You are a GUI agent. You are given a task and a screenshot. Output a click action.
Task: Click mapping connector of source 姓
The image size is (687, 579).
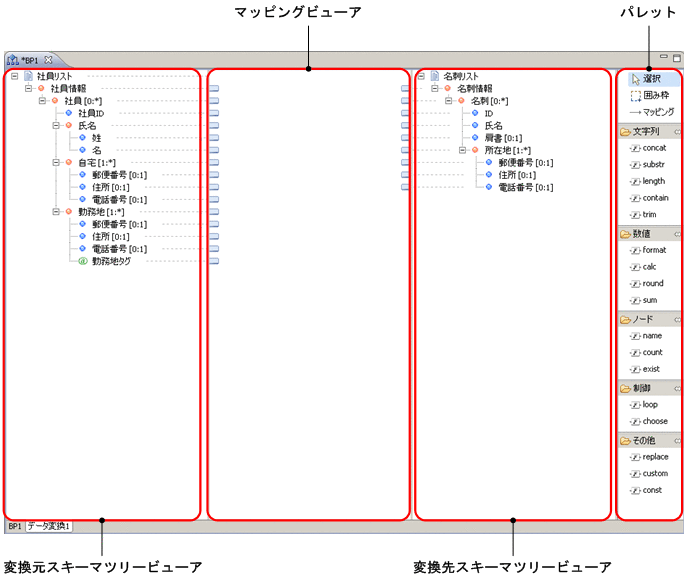pos(214,138)
